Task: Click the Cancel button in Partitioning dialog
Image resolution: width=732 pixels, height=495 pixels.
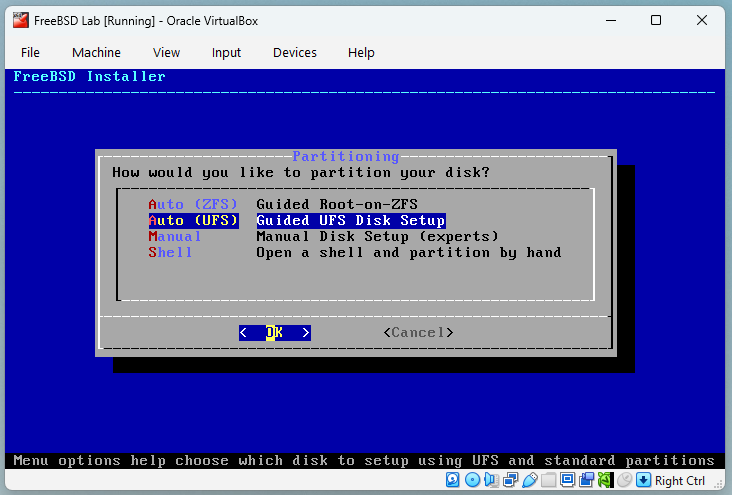Action: pyautogui.click(x=418, y=332)
